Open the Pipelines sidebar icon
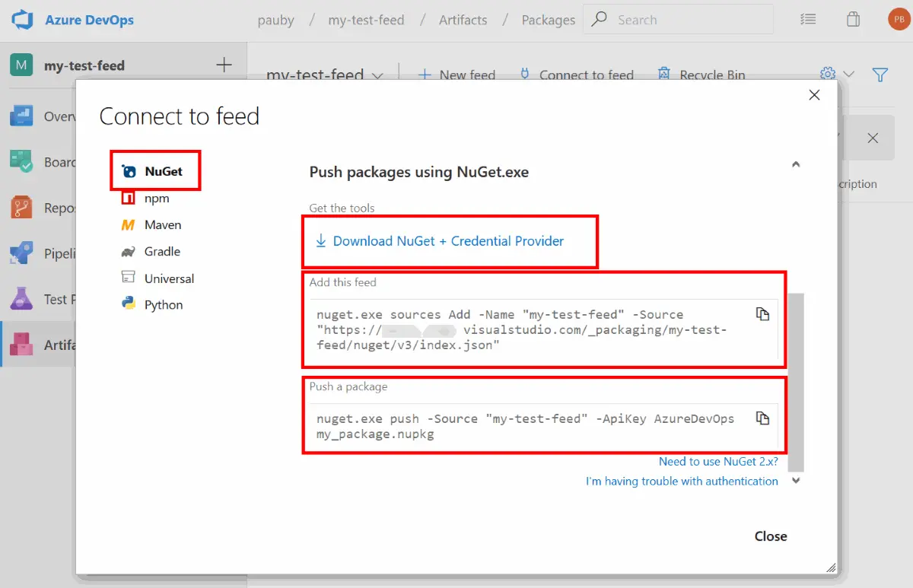 pos(21,253)
